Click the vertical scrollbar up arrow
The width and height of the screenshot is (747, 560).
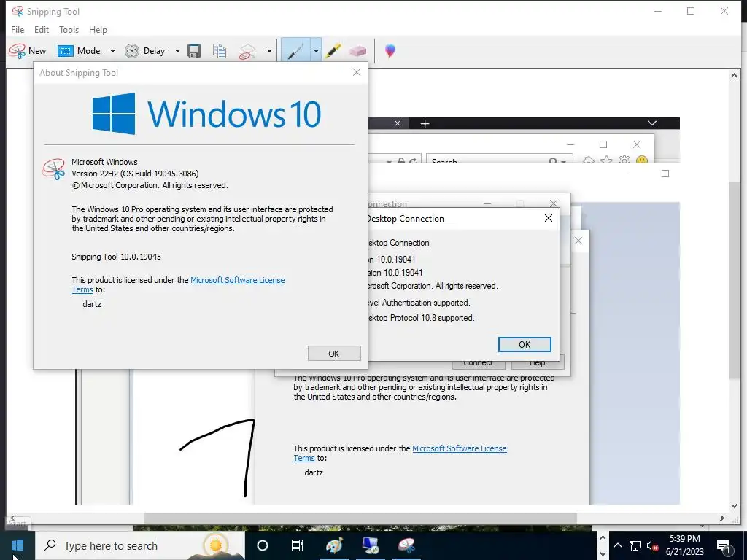pyautogui.click(x=734, y=75)
